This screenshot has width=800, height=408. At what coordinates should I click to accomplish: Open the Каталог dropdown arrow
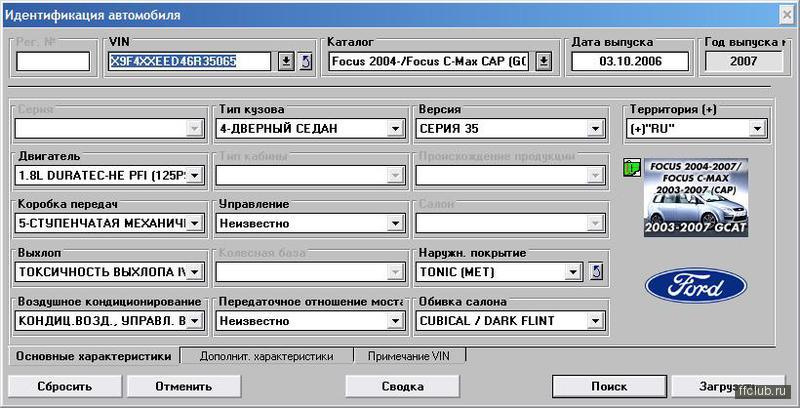tap(544, 62)
